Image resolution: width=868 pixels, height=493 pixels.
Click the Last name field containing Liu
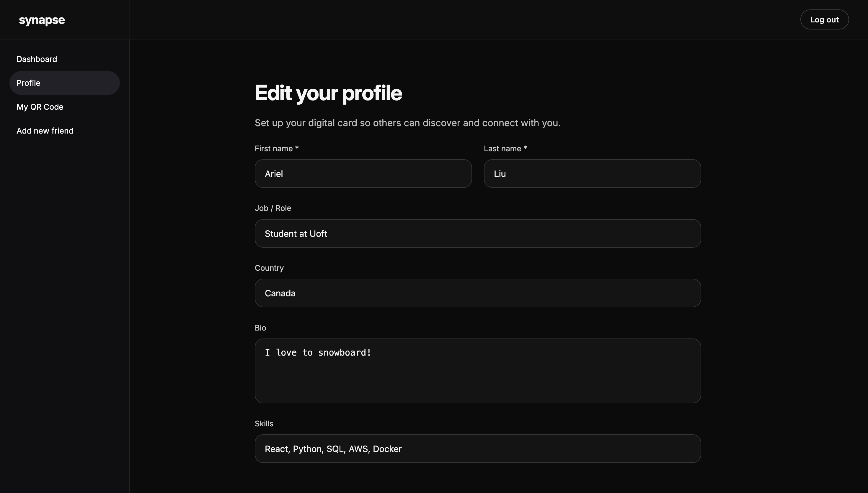[592, 174]
